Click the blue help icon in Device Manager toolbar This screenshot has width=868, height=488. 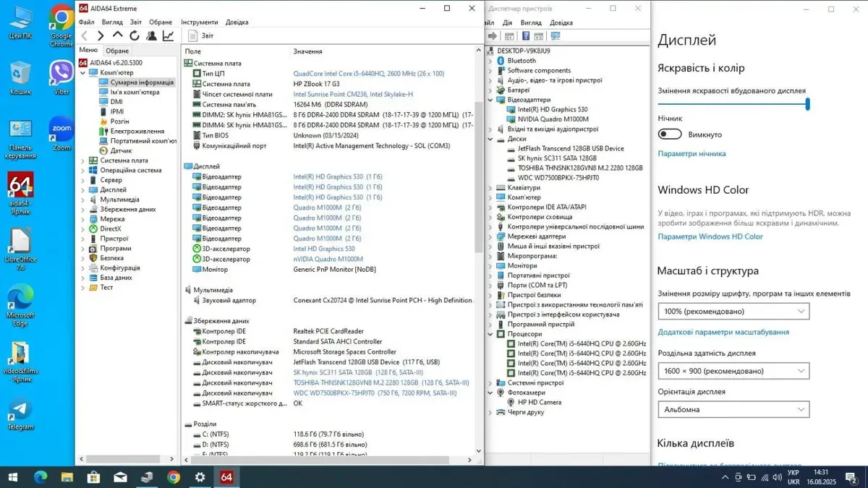click(x=526, y=36)
